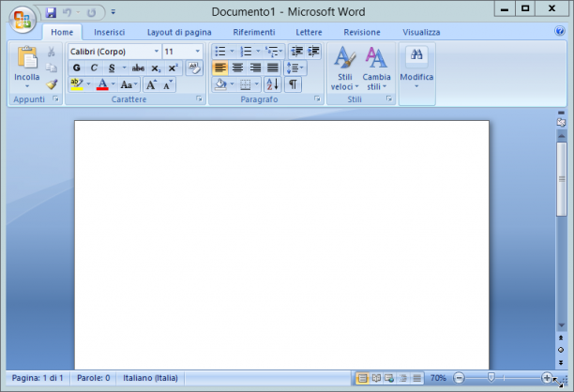The image size is (574, 392).
Task: Open the Lettere tab
Action: coord(309,32)
